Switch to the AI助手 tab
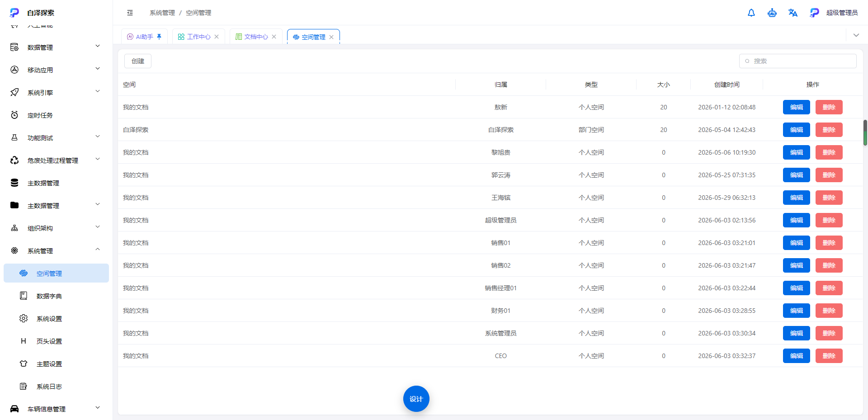868x420 pixels. [144, 37]
